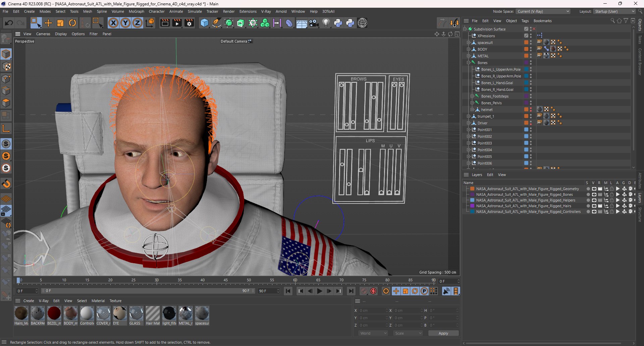Select the Model mode cube icon

point(6,54)
